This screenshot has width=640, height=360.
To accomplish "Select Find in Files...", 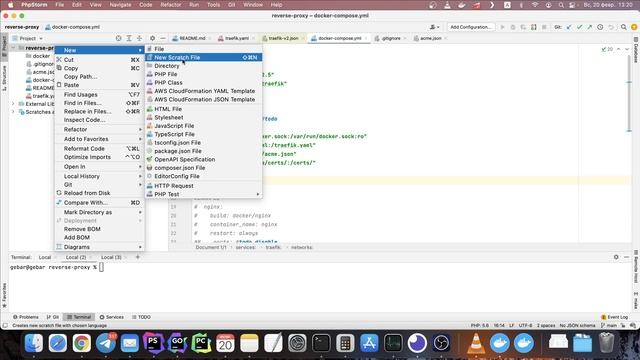I will click(x=100, y=103).
